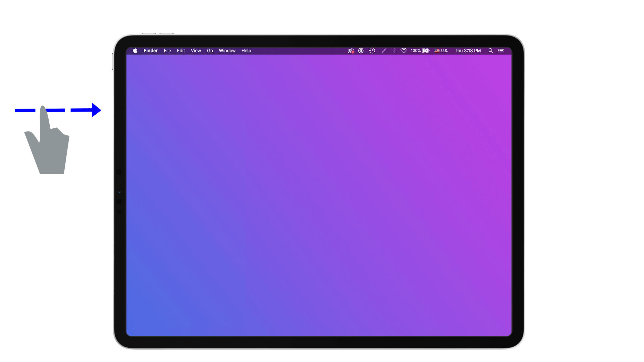
Task: Open the U.S. keyboard input menu
Action: coord(441,51)
